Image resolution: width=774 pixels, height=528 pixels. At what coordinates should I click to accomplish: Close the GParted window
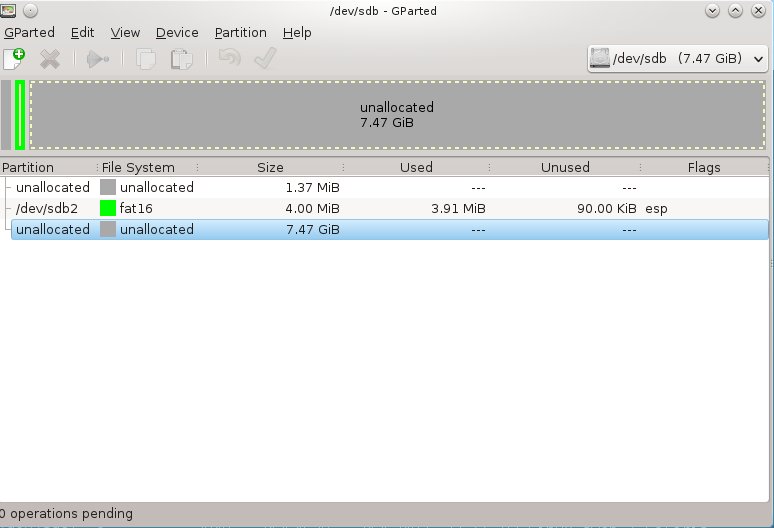click(x=758, y=10)
